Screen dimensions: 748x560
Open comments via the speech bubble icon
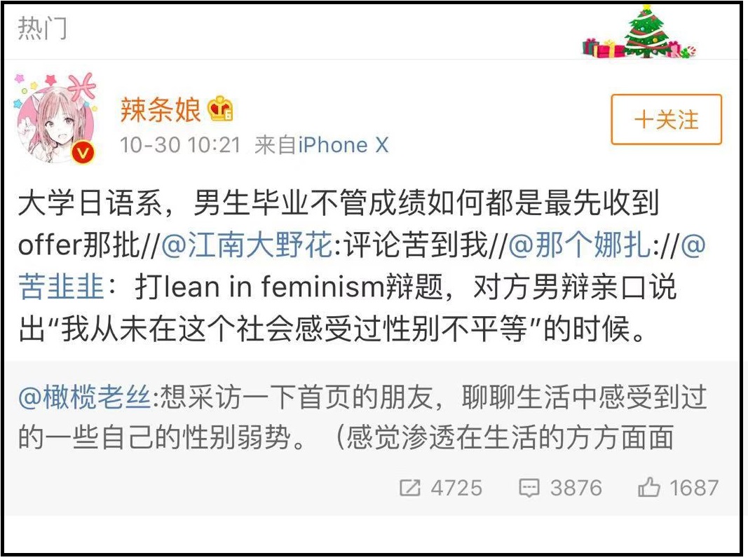coord(529,488)
